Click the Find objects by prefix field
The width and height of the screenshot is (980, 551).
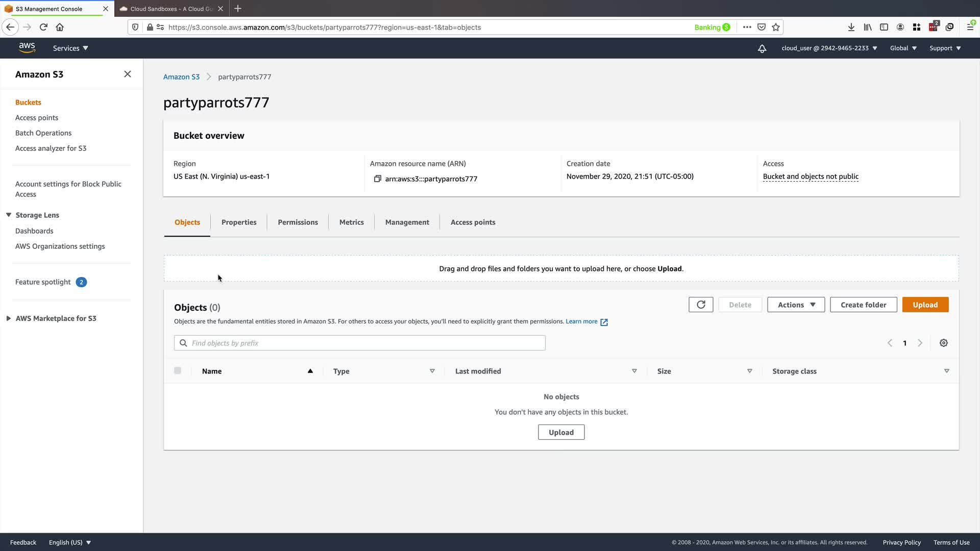point(360,343)
